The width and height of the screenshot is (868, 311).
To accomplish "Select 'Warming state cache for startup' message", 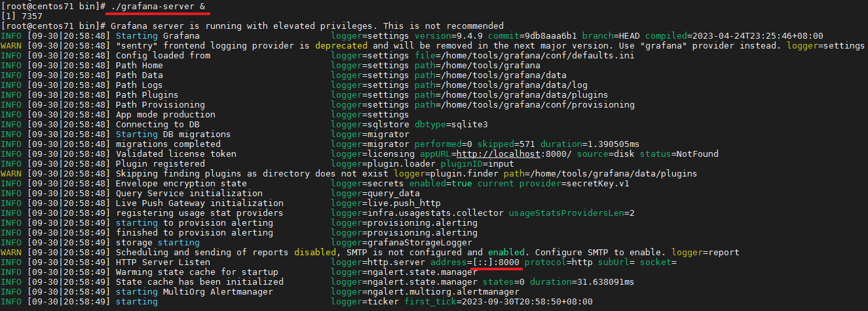I will tap(197, 272).
